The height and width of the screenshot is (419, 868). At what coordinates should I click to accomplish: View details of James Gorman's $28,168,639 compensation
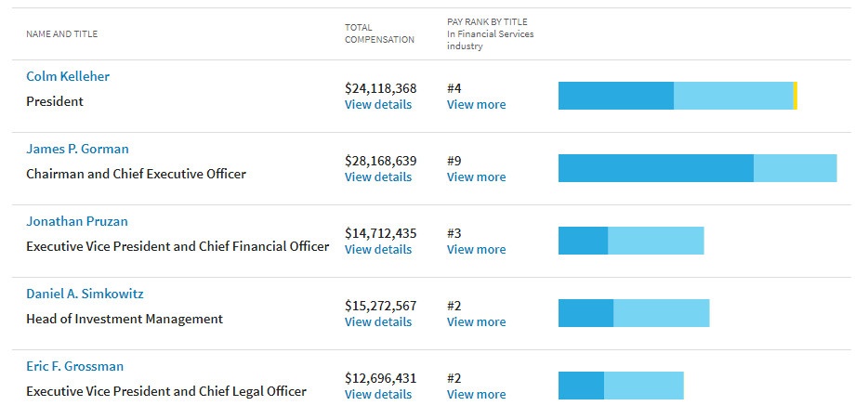point(377,177)
